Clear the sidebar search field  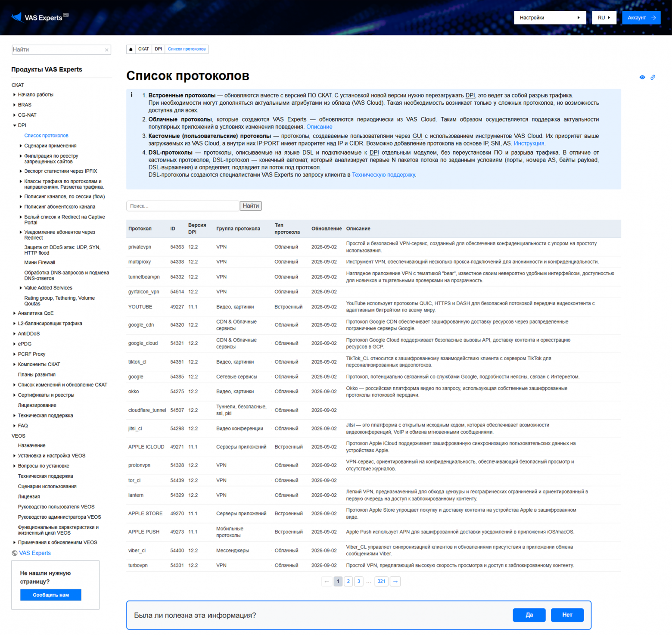click(x=107, y=50)
